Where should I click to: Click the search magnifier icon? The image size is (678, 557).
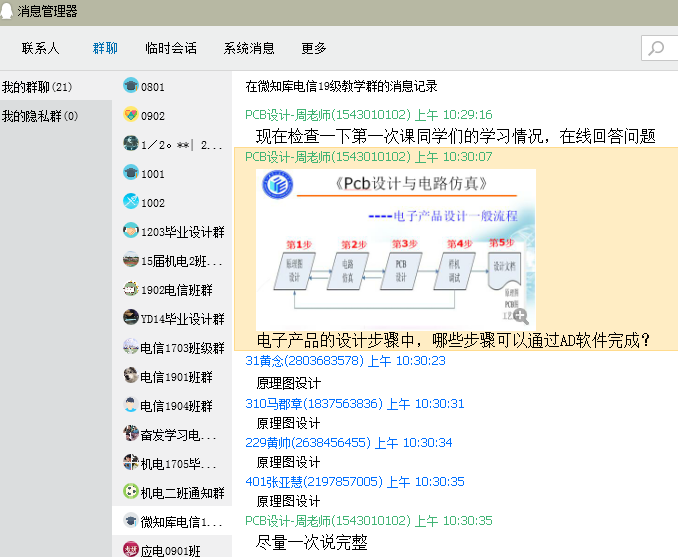pos(657,48)
